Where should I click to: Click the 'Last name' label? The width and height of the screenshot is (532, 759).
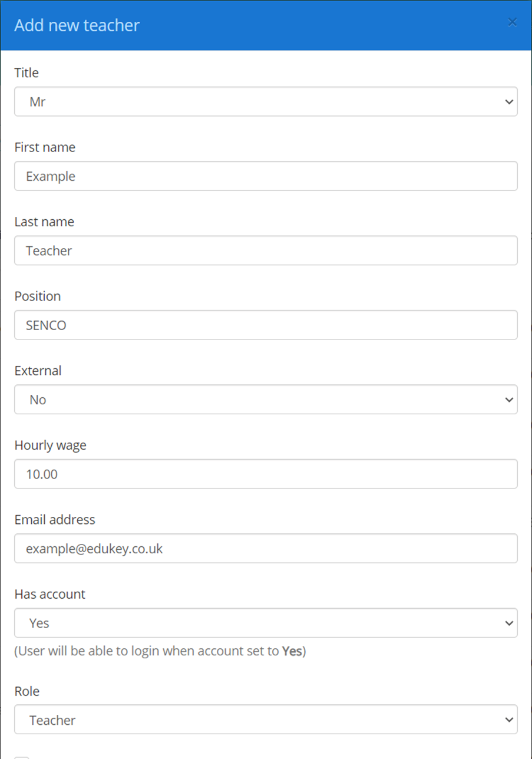44,222
